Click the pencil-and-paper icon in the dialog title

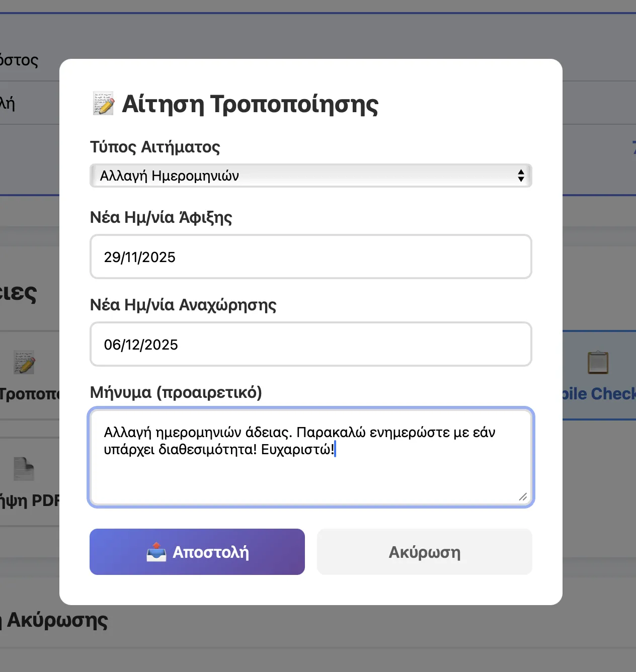(x=103, y=103)
